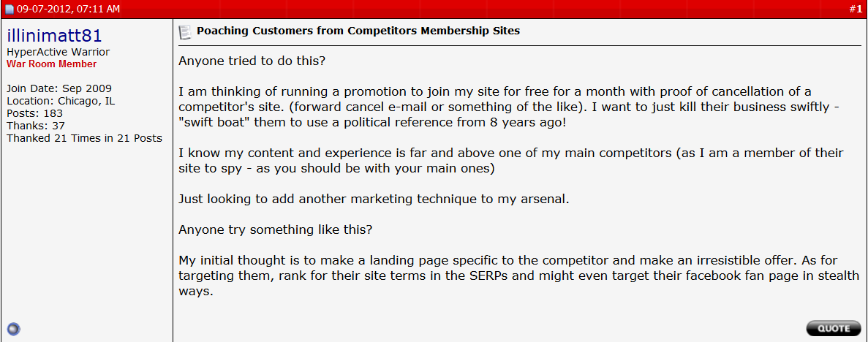Viewport: 868px width, 342px height.
Task: Click the 'Anyone tried to do this?' line
Action: (x=252, y=61)
